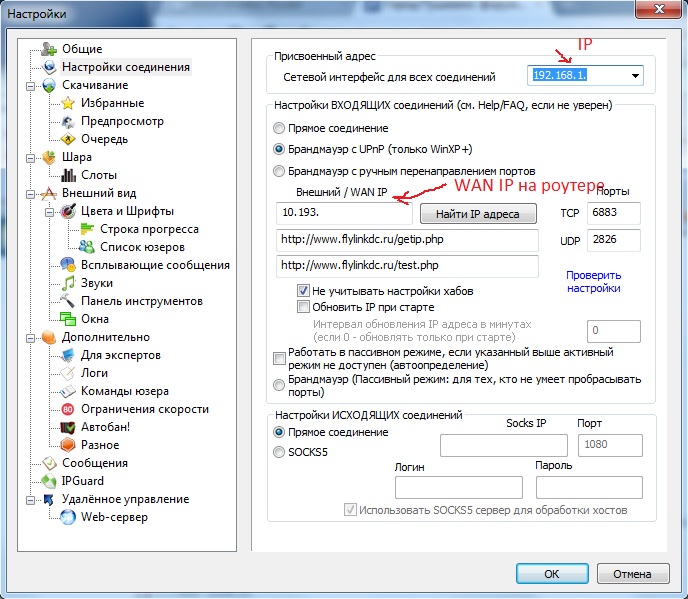Viewport: 688px width, 599px height.
Task: Open the Логи settings page
Action: [x=94, y=373]
